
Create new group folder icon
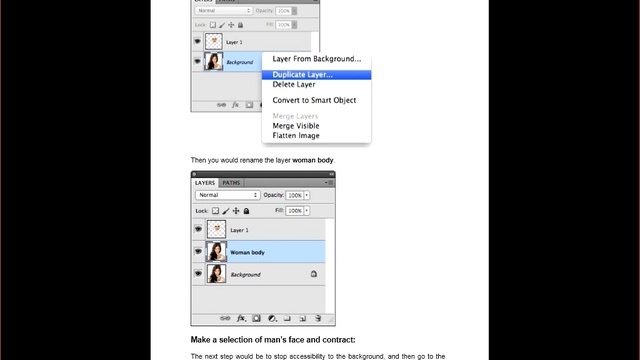[x=287, y=318]
